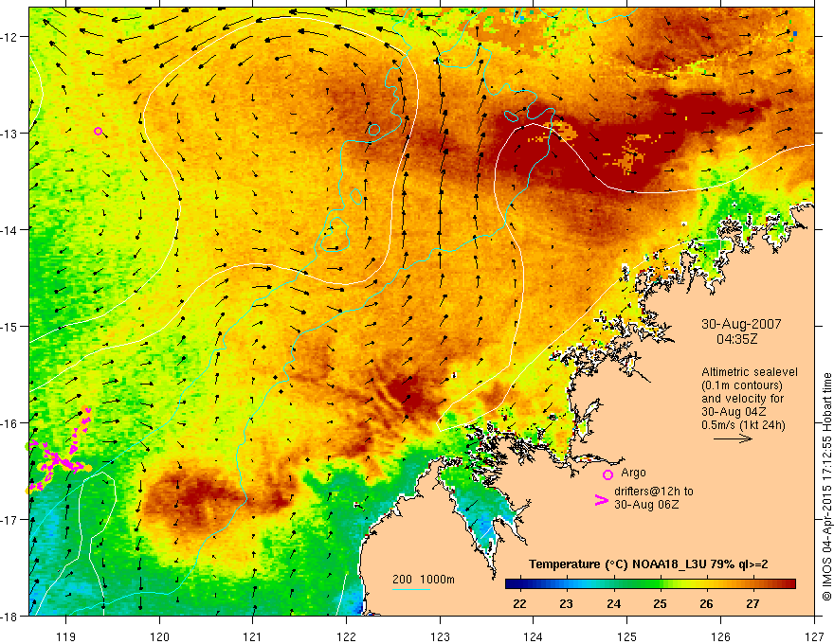Click the '200 1000m' bathymetry label

[x=424, y=580]
